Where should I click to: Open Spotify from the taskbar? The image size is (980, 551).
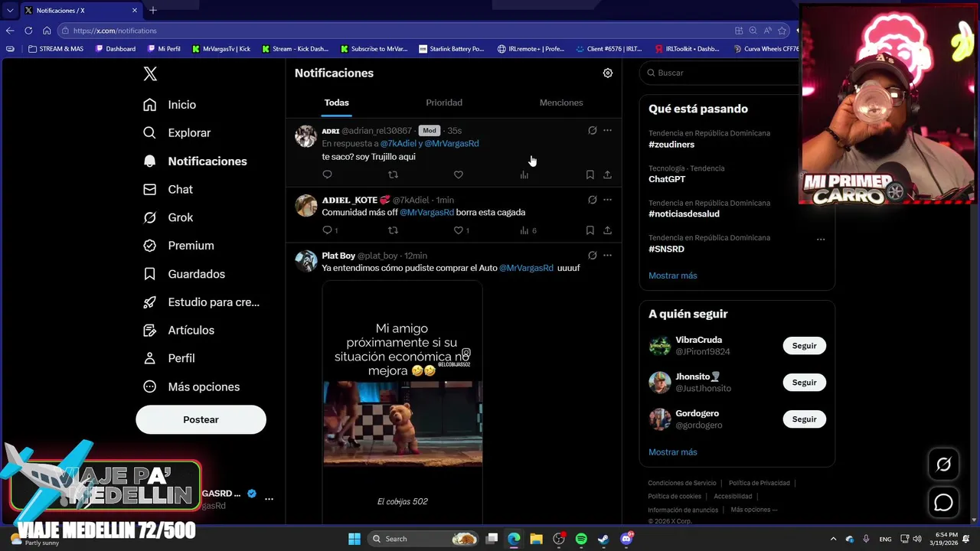581,539
